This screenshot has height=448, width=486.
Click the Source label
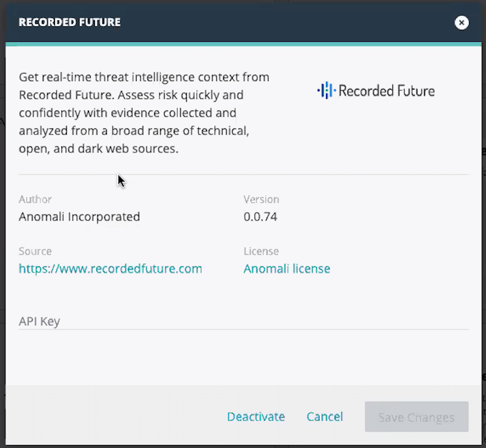[x=35, y=251]
